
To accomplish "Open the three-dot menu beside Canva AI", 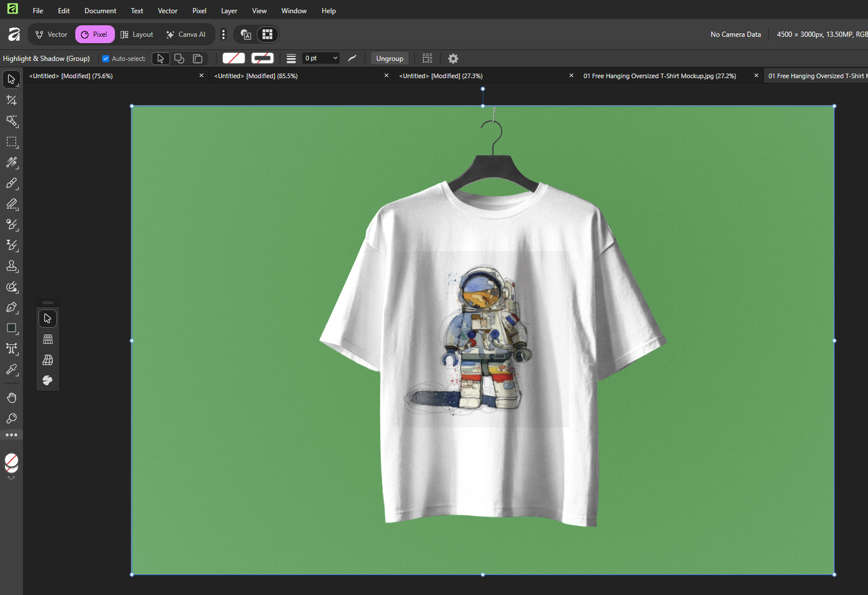I will point(223,34).
